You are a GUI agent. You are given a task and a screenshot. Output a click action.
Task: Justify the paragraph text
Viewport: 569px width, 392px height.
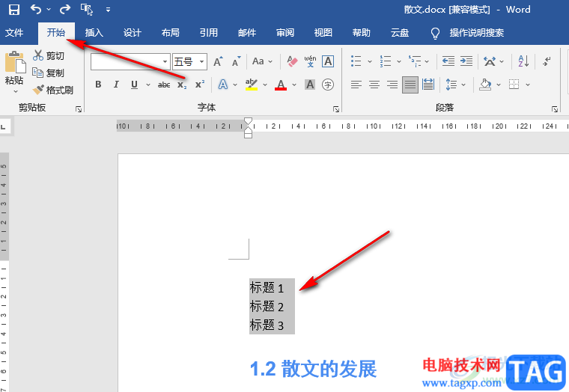(x=410, y=85)
